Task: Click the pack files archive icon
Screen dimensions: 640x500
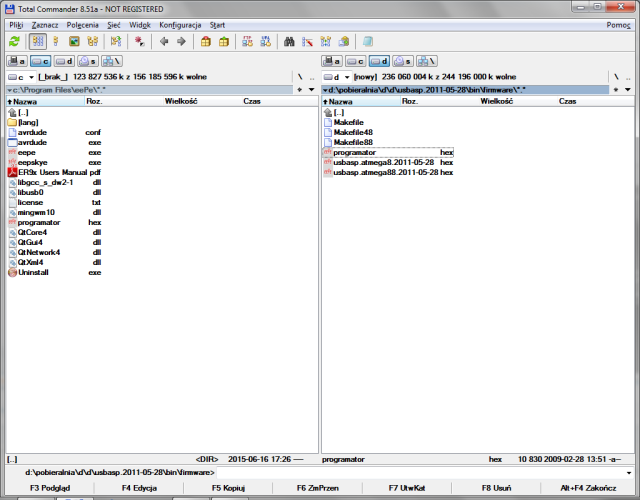Action: [x=206, y=41]
